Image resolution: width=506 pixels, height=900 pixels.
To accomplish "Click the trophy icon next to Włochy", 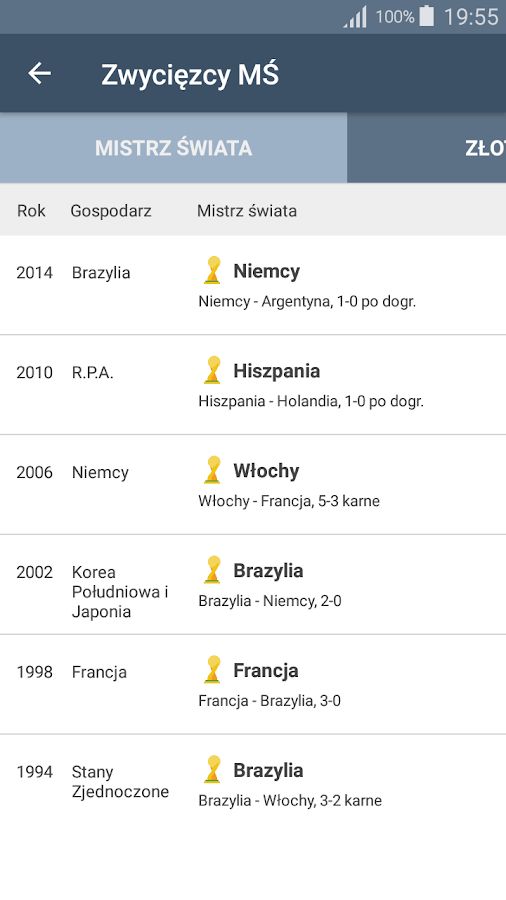I will (x=213, y=470).
